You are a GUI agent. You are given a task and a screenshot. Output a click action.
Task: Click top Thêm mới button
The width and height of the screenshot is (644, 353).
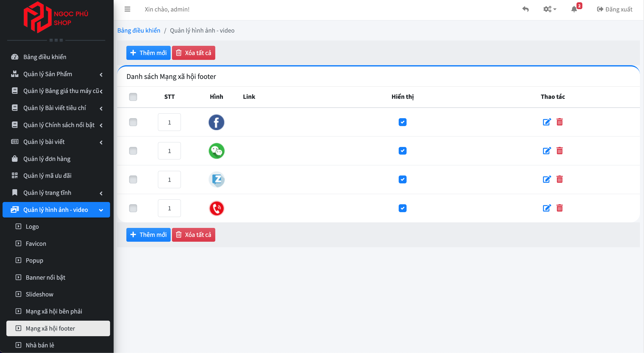point(148,53)
